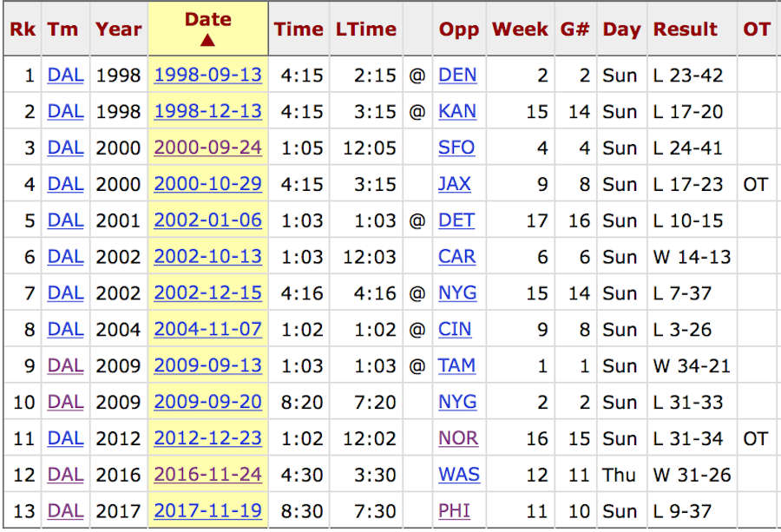Sort by the Result column header
781x532 pixels.
[686, 29]
